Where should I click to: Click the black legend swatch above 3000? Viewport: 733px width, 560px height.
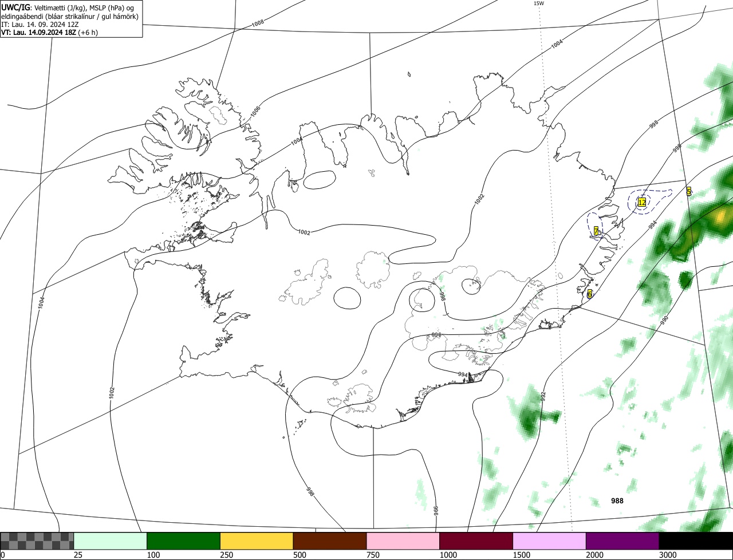(696, 541)
